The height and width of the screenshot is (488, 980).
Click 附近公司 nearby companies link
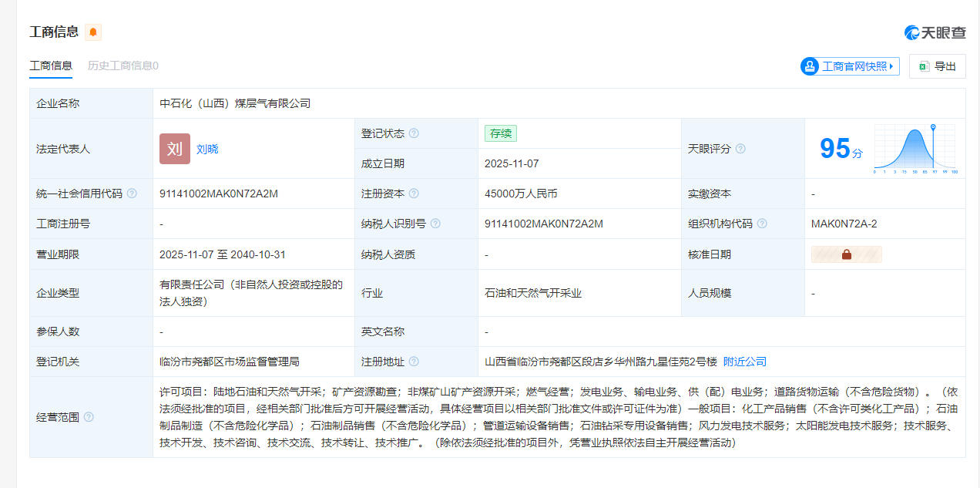[x=745, y=362]
